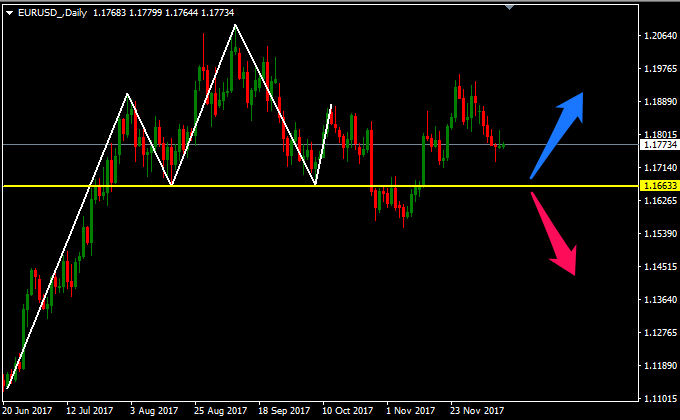Click the 12 Jul 2017 date label

pos(89,410)
